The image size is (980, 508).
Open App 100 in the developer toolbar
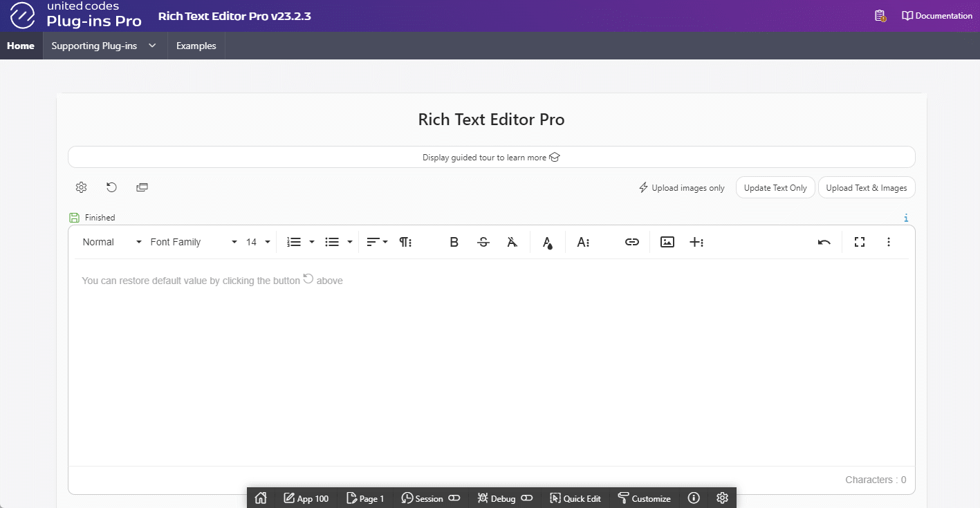click(306, 498)
